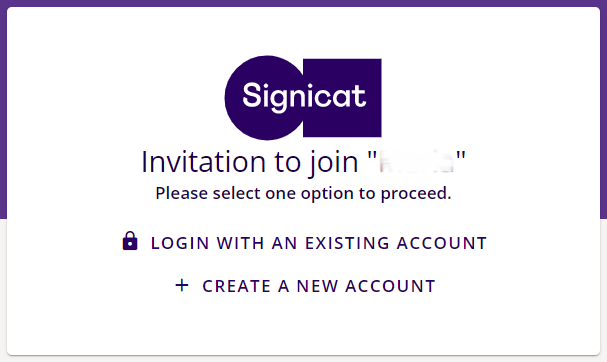Viewport: 607px width, 362px height.
Task: Click the word 'join' in the heading
Action: [x=333, y=163]
